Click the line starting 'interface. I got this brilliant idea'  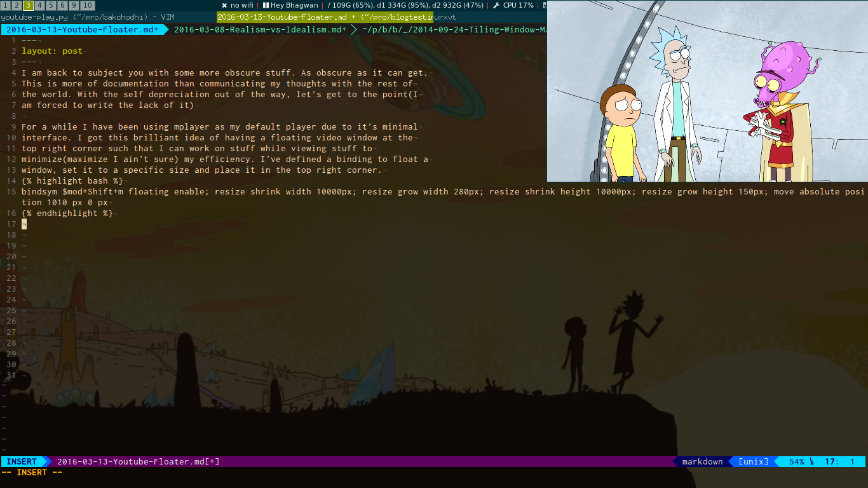pyautogui.click(x=217, y=137)
